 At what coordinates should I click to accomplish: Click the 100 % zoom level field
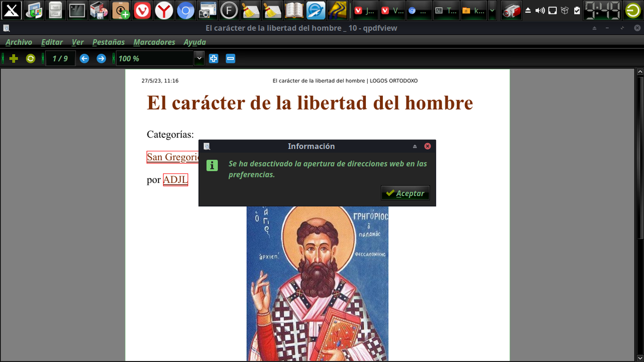(x=155, y=59)
